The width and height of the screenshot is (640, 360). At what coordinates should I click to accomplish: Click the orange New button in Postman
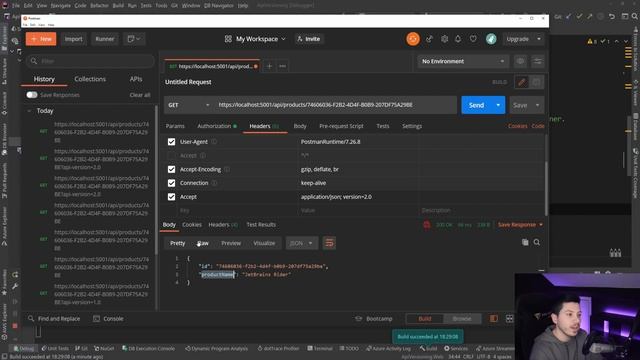41,39
